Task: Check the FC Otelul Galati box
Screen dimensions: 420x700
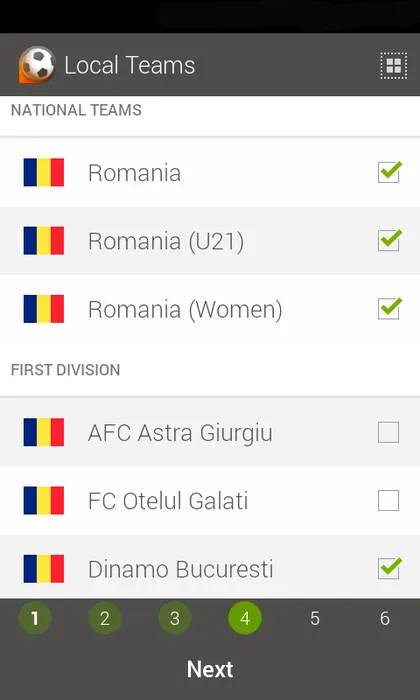Action: point(388,500)
